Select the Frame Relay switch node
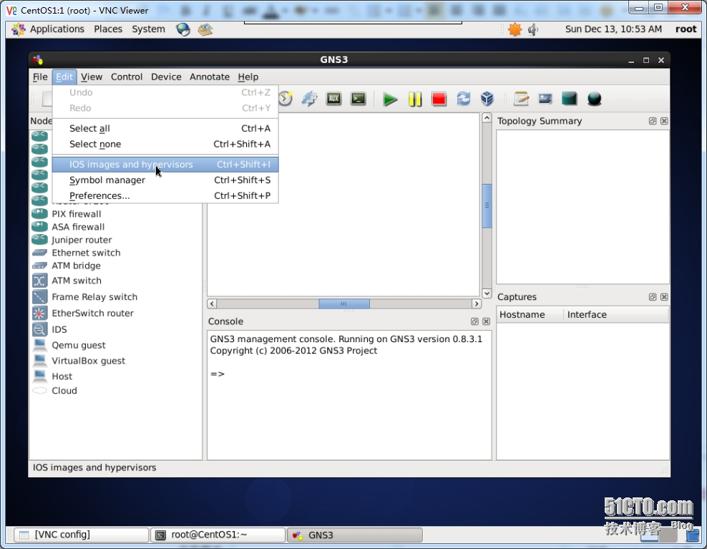The width and height of the screenshot is (707, 549). point(94,297)
